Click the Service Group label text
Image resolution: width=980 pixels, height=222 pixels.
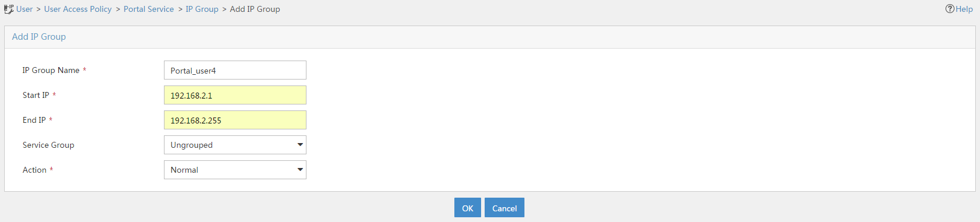coord(48,145)
